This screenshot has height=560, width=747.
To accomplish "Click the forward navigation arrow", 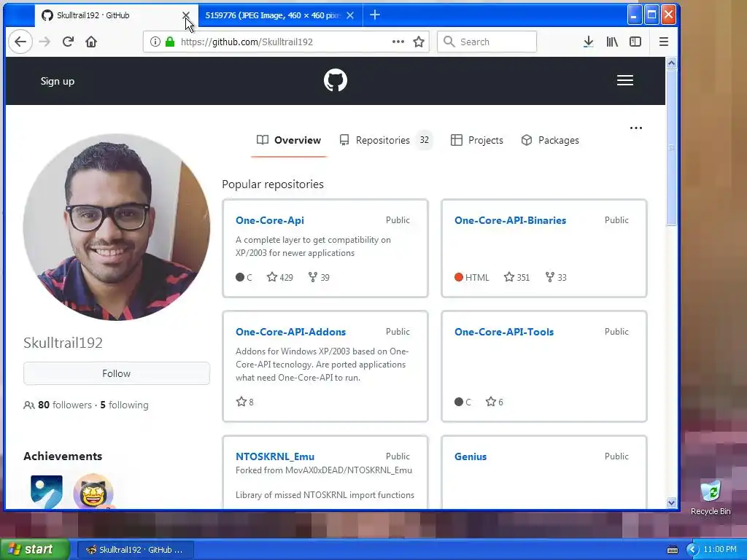I will 44,42.
